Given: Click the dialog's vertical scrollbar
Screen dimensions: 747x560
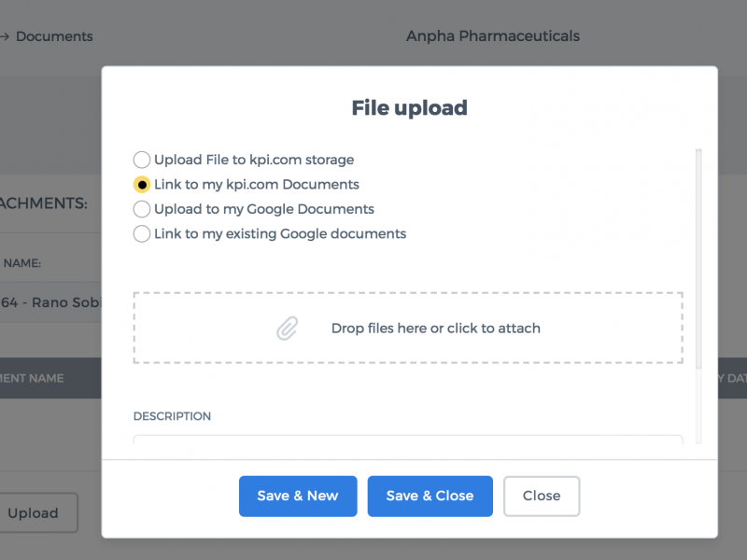Looking at the screenshot, I should [x=698, y=259].
